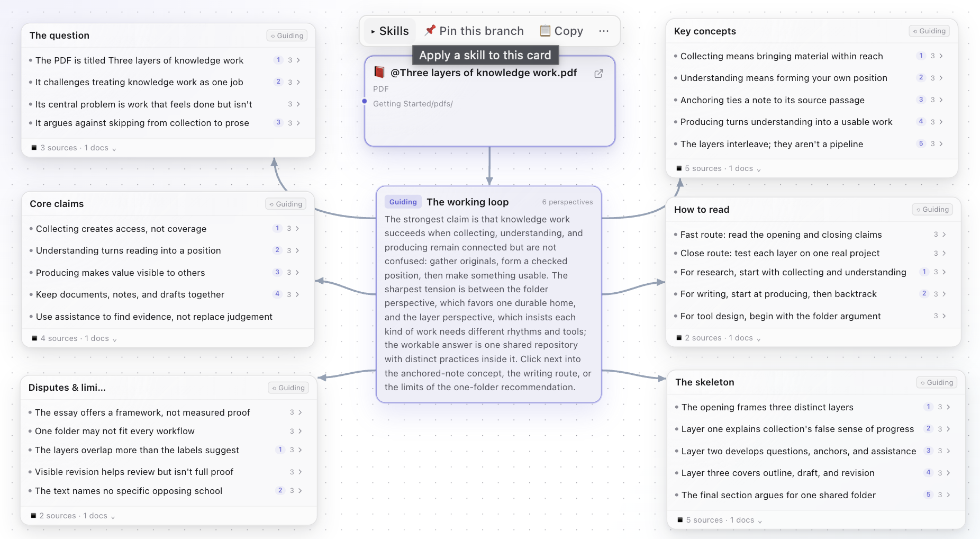Expand the '3 sources · 1 docs' footer

coord(74,148)
